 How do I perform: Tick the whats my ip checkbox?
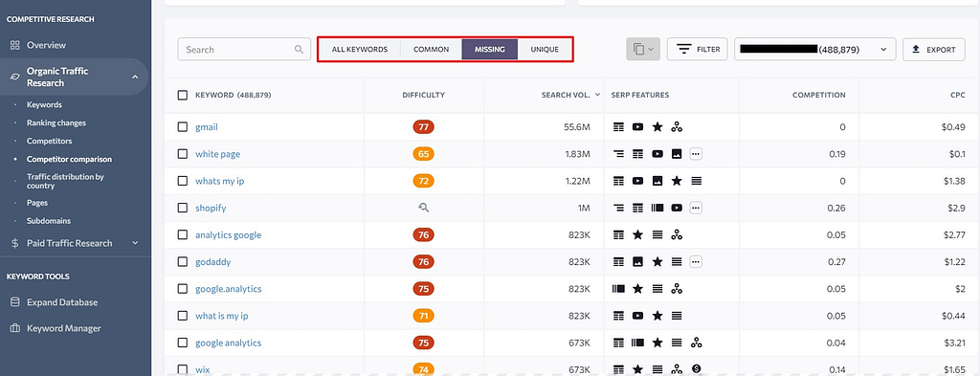183,181
